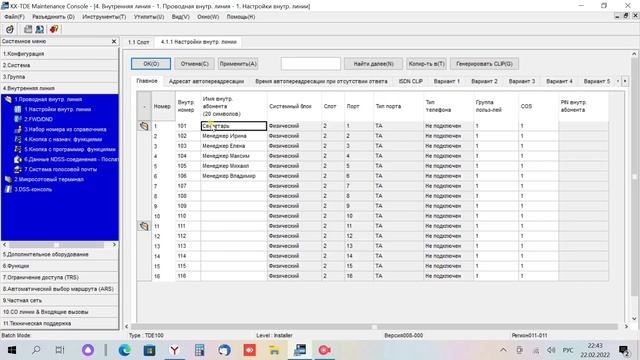Viewport: 640px width, 360px height.
Task: Open the Окно(W) menu
Action: tap(208, 17)
